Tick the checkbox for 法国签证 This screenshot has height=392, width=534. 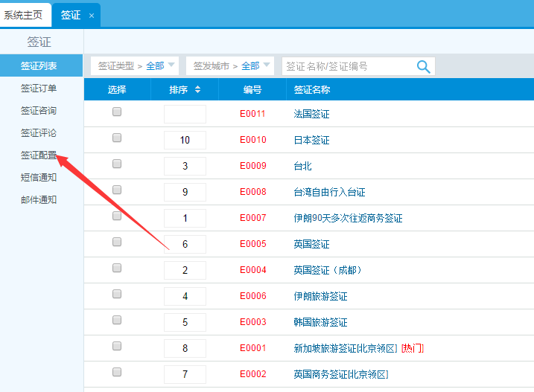117,112
